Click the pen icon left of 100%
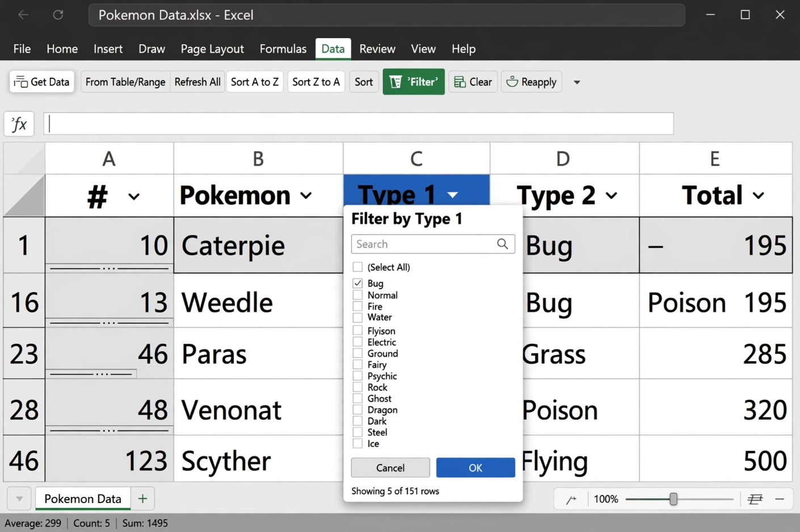800x532 pixels. pyautogui.click(x=571, y=499)
